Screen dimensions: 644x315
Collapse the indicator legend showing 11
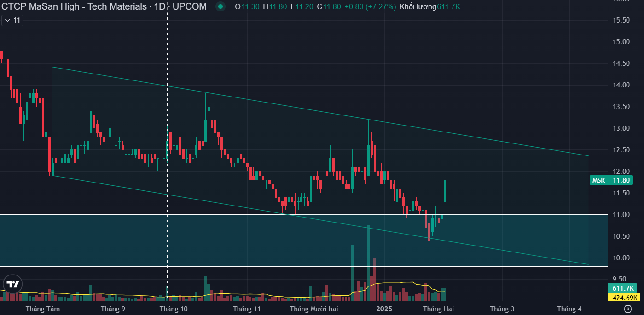coord(12,20)
